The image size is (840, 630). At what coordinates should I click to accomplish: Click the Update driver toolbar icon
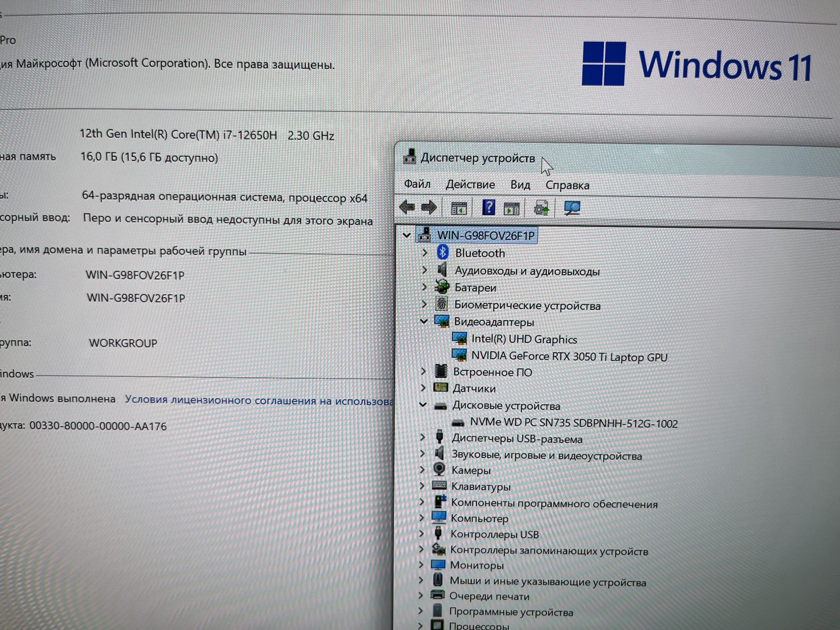[541, 208]
